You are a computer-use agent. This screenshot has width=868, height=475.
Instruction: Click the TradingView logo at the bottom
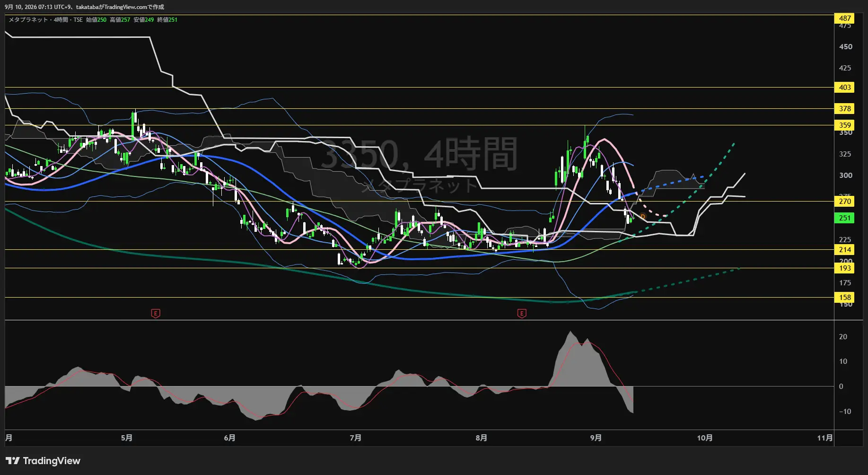43,461
